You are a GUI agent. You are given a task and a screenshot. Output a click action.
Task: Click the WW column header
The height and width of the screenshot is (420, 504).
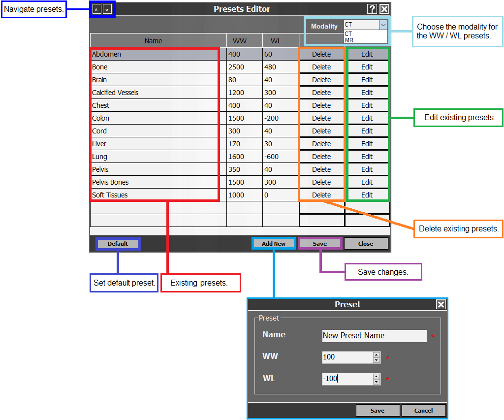click(x=240, y=41)
